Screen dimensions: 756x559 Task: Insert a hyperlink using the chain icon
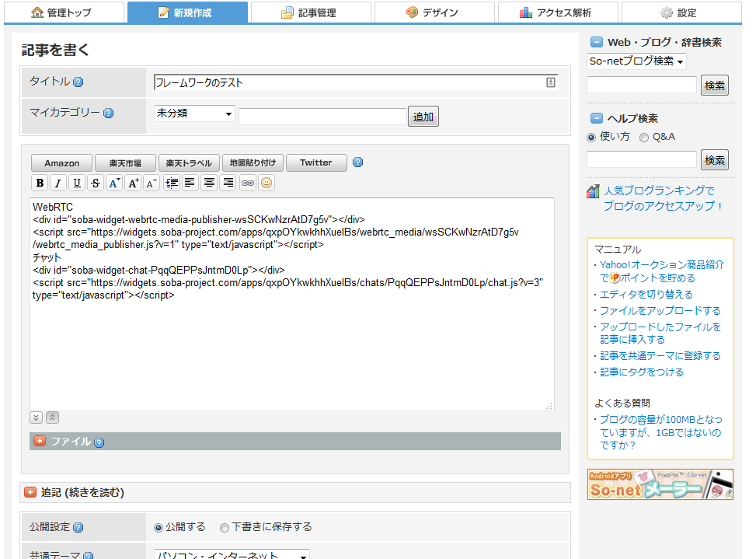248,183
